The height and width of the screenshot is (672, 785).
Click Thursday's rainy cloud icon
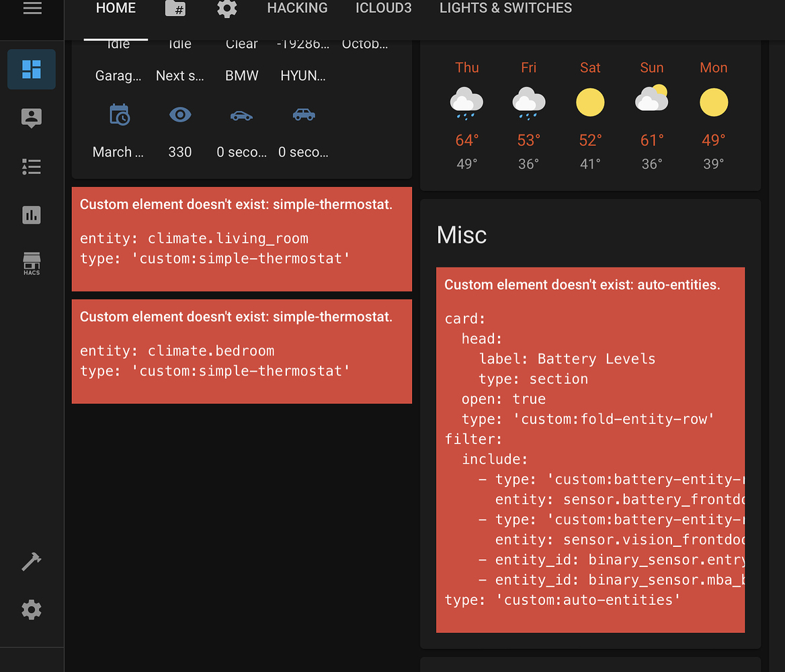coord(466,102)
